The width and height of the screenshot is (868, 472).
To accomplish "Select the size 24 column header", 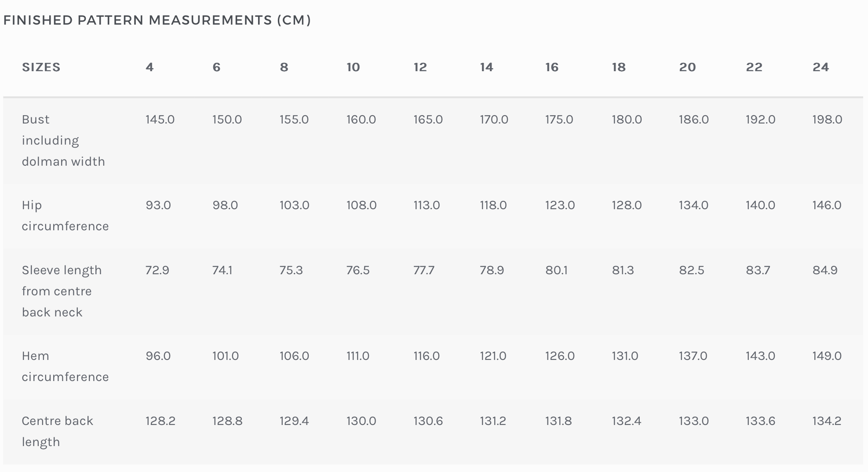I will 821,67.
